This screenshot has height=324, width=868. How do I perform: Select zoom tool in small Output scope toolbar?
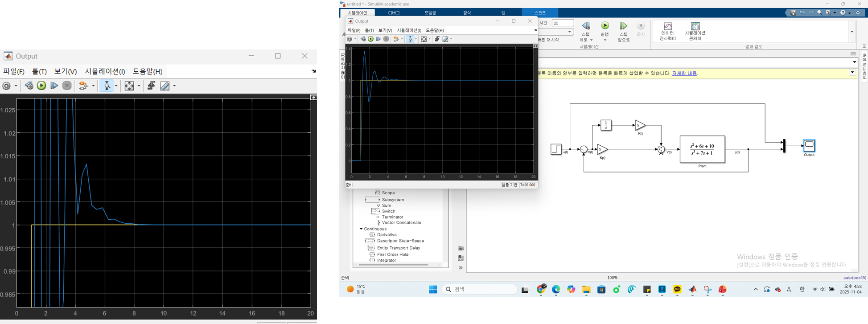(411, 39)
